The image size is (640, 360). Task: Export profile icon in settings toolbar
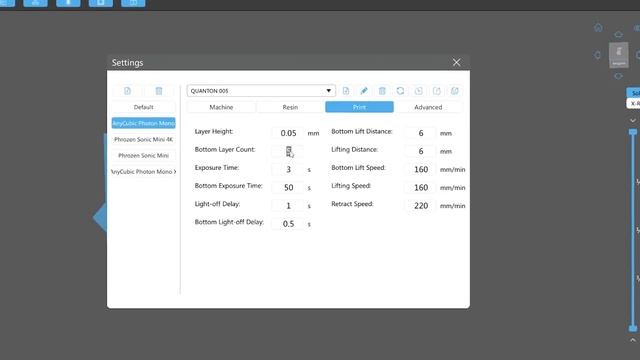437,91
